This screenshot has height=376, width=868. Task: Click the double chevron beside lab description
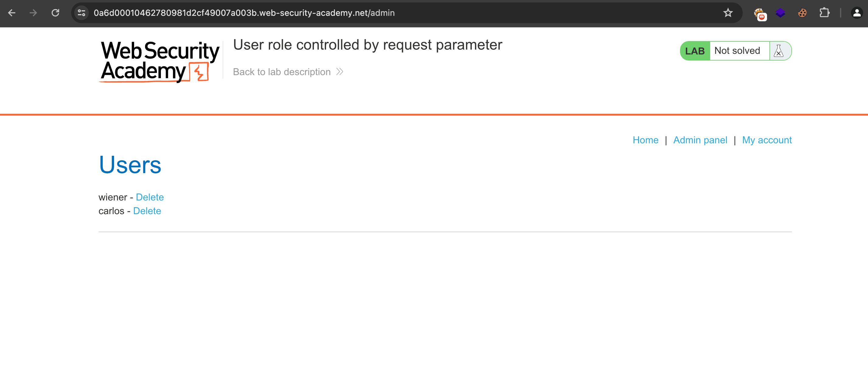[x=340, y=72]
